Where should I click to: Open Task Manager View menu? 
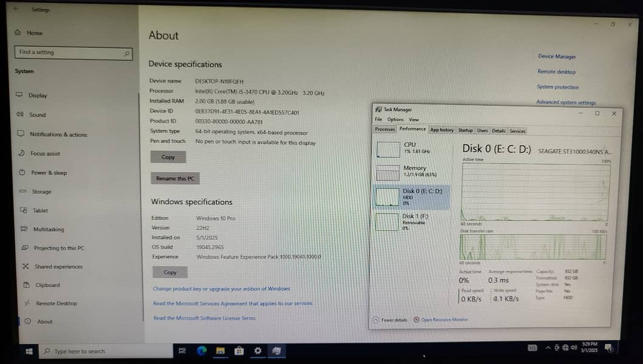pyautogui.click(x=414, y=119)
